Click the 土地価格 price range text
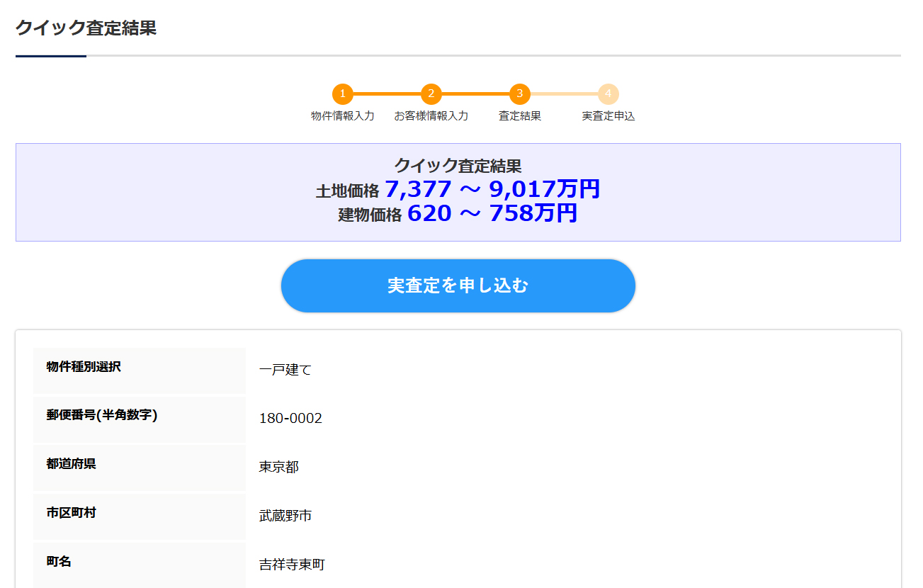Viewport: 923px width, 588px height. click(x=458, y=188)
